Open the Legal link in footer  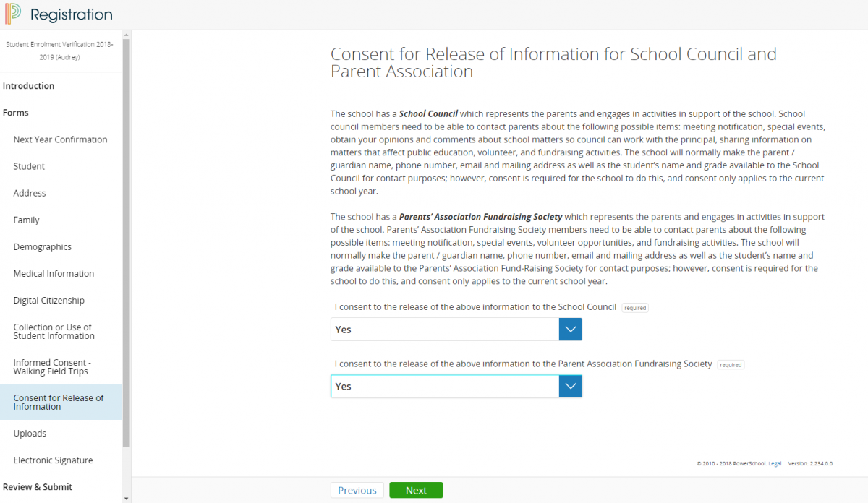(775, 464)
